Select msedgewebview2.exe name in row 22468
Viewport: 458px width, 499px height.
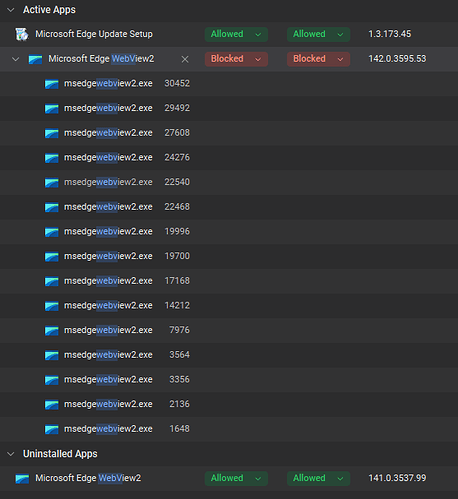pos(108,207)
